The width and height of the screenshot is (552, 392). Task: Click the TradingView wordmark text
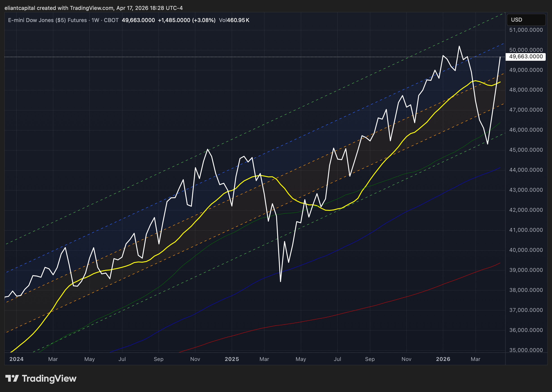(x=49, y=378)
